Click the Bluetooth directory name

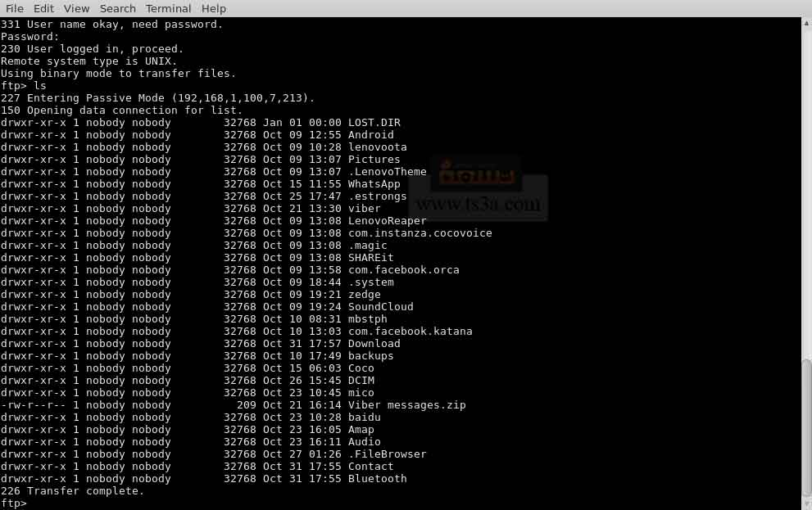point(378,479)
